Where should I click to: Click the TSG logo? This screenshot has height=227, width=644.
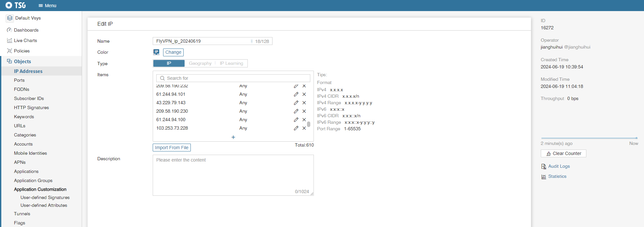16,6
